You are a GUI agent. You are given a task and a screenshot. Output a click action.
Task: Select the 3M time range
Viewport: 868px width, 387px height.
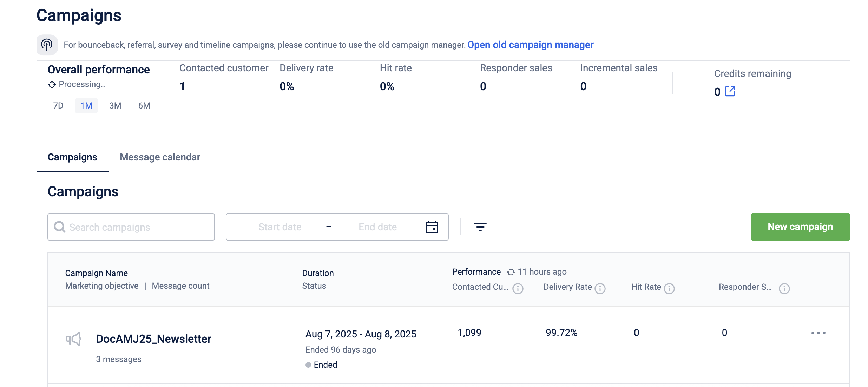(x=115, y=106)
